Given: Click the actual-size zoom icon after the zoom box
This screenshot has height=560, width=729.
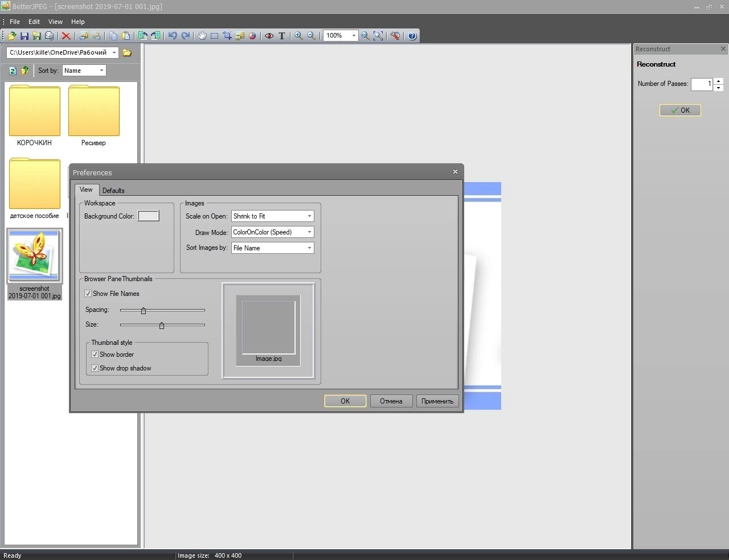Looking at the screenshot, I should (365, 36).
